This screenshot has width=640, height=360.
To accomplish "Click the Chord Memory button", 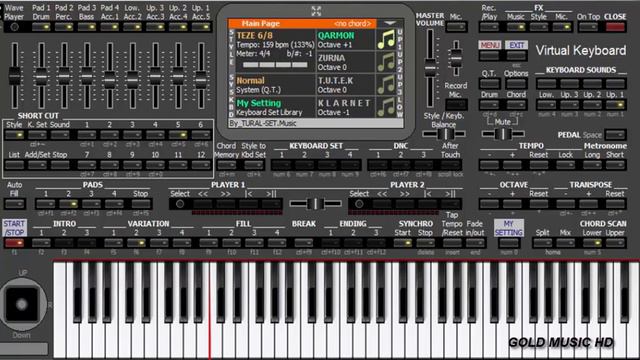I will pyautogui.click(x=227, y=165).
